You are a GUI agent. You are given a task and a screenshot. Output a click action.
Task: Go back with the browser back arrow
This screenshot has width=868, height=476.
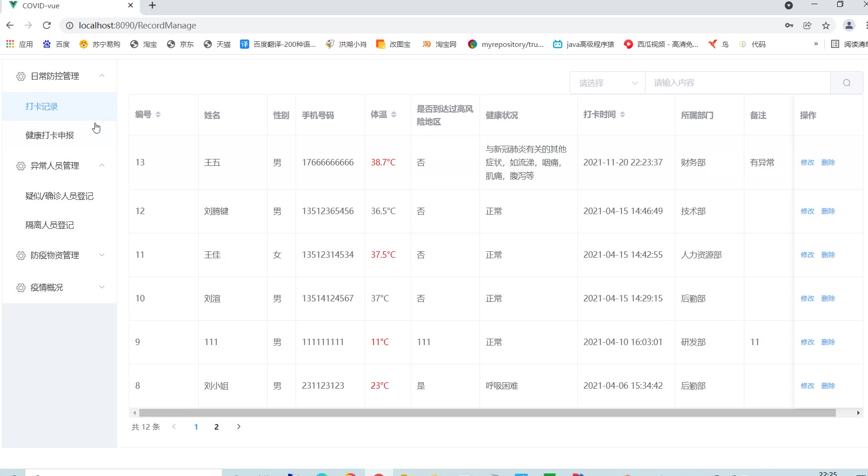(x=10, y=25)
